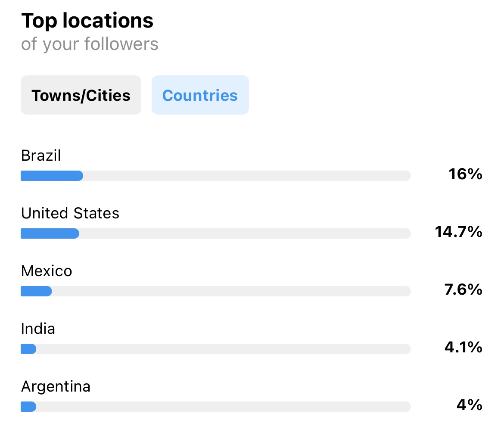Click the Mexico country label
504x445 pixels.
coord(47,271)
